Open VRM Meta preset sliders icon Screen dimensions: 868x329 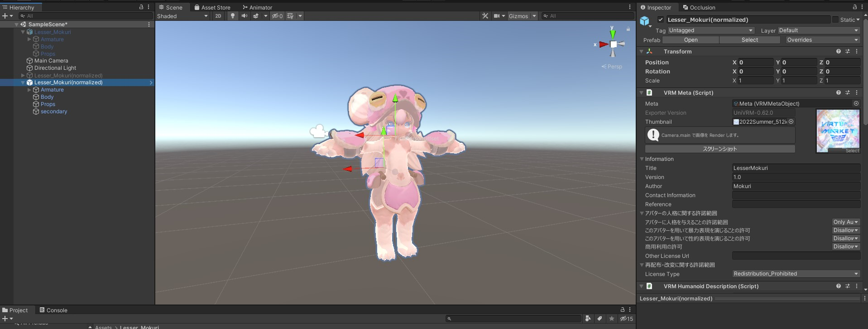pyautogui.click(x=847, y=93)
